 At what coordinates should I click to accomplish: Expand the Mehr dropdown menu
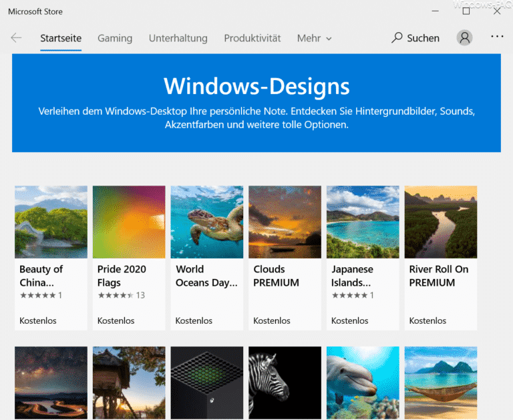pyautogui.click(x=315, y=38)
